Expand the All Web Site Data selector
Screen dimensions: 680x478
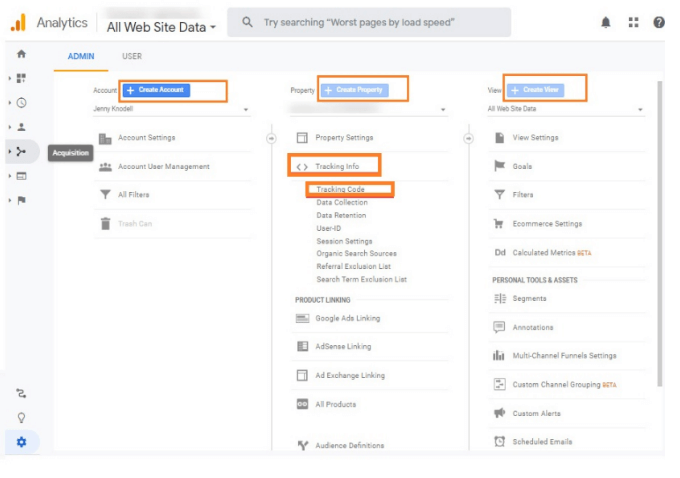pyautogui.click(x=161, y=27)
